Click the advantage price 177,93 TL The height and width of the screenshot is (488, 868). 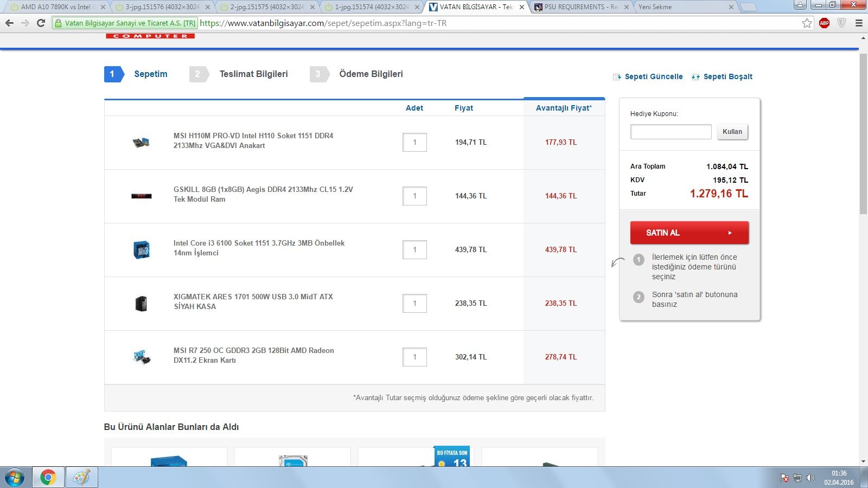pyautogui.click(x=561, y=142)
